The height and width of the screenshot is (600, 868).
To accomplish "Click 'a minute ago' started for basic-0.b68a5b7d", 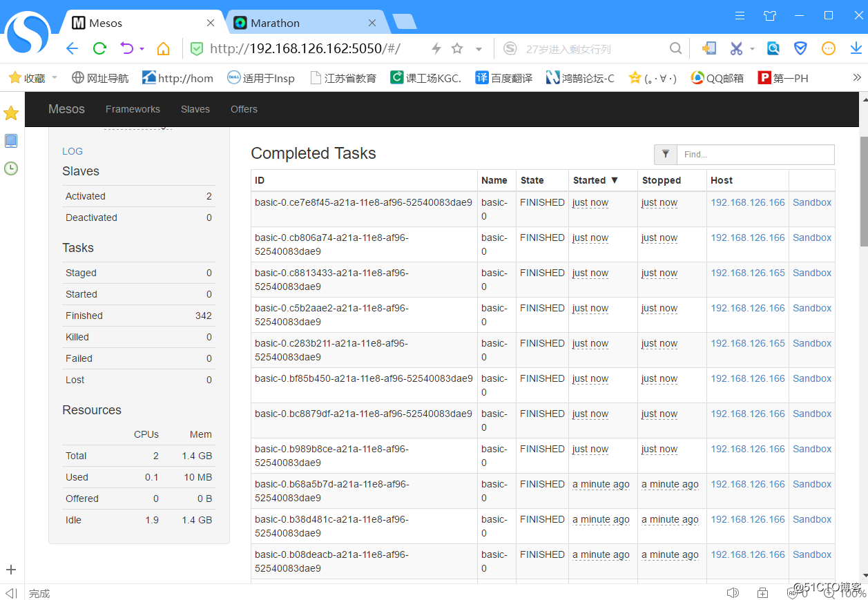I will pos(601,484).
